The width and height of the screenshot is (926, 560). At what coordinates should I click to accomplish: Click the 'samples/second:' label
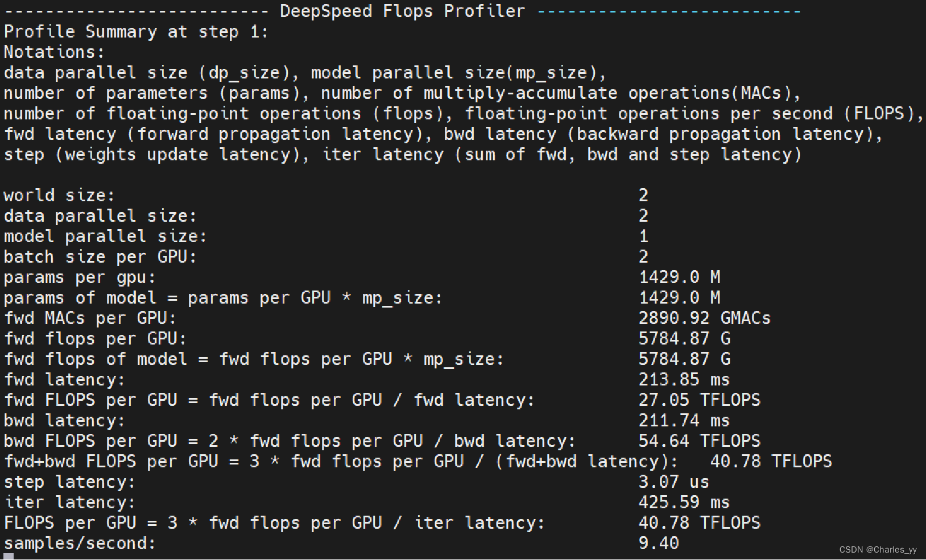(80, 544)
